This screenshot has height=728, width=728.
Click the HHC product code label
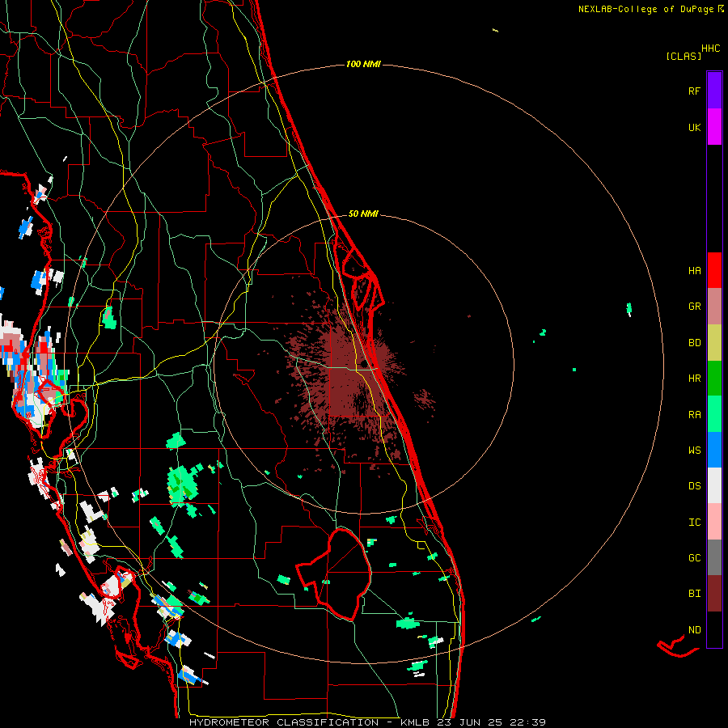pyautogui.click(x=710, y=49)
